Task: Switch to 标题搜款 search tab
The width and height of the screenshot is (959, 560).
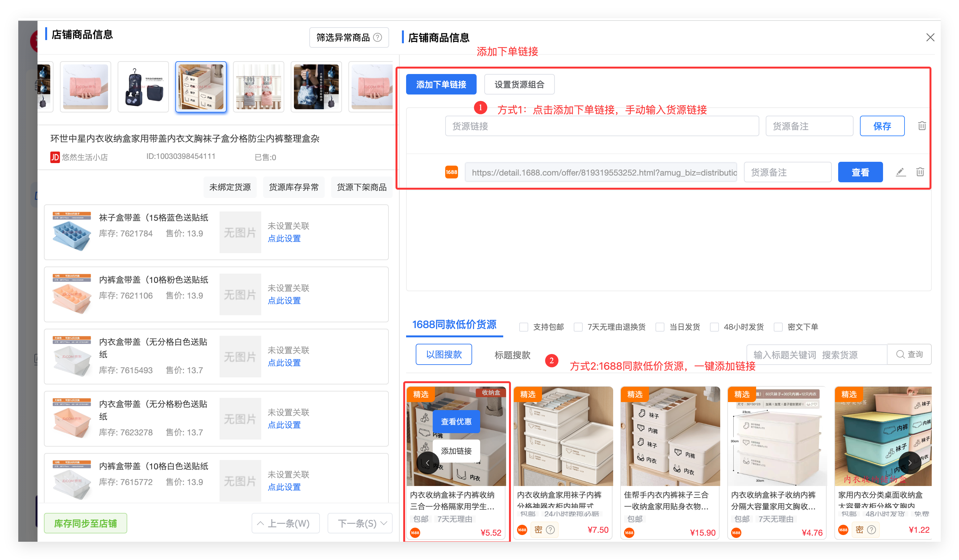Action: click(512, 355)
